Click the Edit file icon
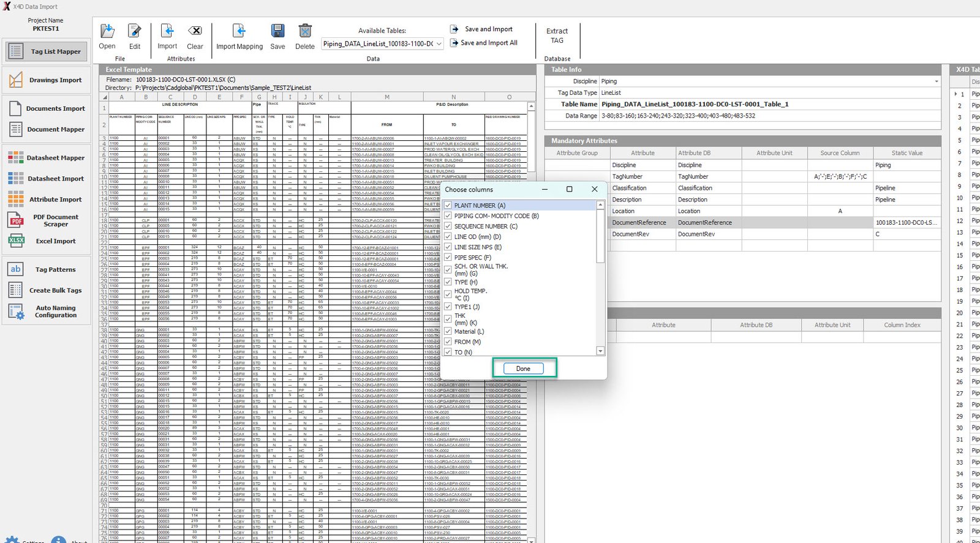980x543 pixels. [134, 31]
